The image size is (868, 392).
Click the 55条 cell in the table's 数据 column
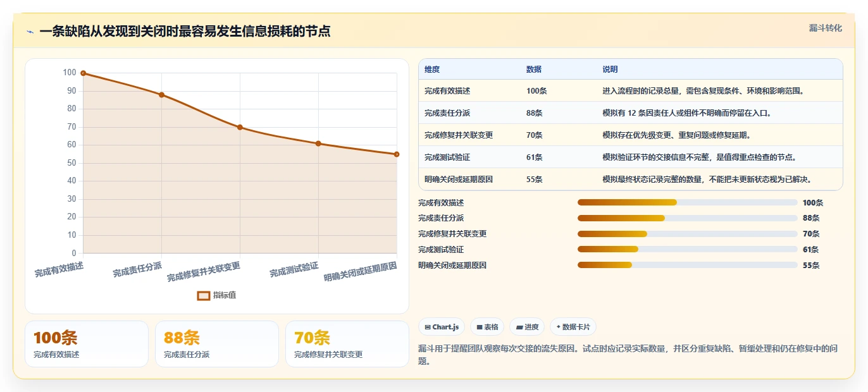pyautogui.click(x=535, y=180)
